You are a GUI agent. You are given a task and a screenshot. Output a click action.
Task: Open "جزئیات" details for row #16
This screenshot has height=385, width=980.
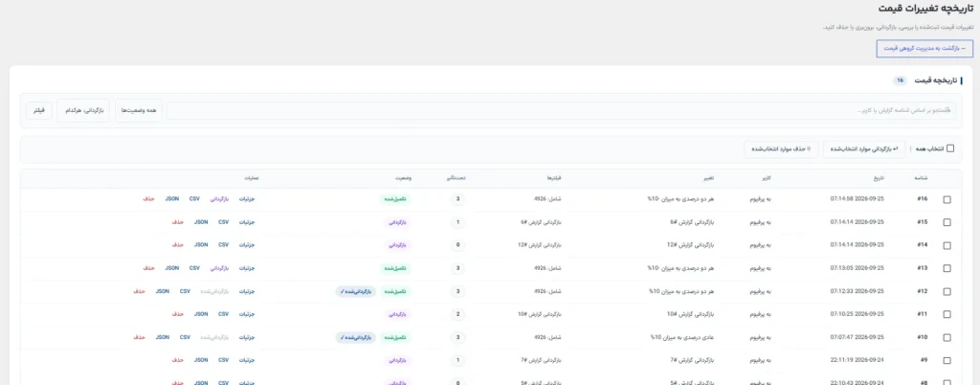coord(248,199)
